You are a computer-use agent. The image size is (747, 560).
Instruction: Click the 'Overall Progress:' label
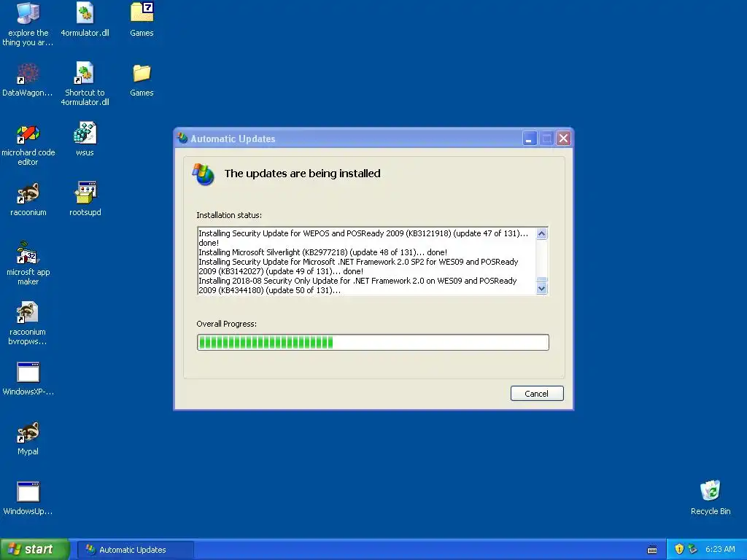(x=227, y=324)
